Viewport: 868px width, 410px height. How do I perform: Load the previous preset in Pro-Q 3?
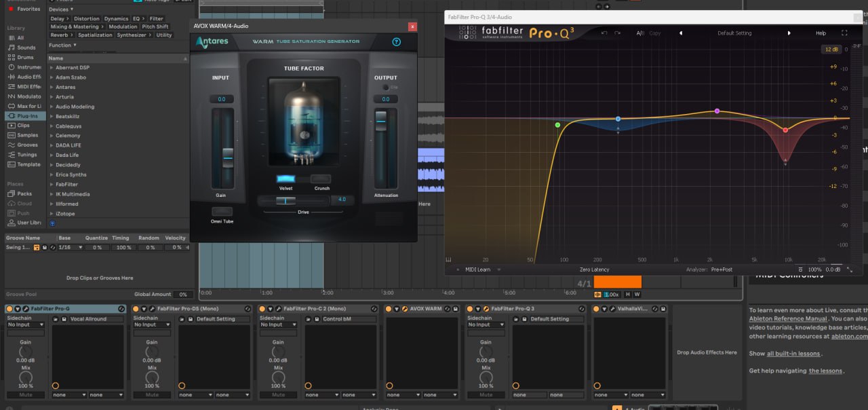(681, 33)
